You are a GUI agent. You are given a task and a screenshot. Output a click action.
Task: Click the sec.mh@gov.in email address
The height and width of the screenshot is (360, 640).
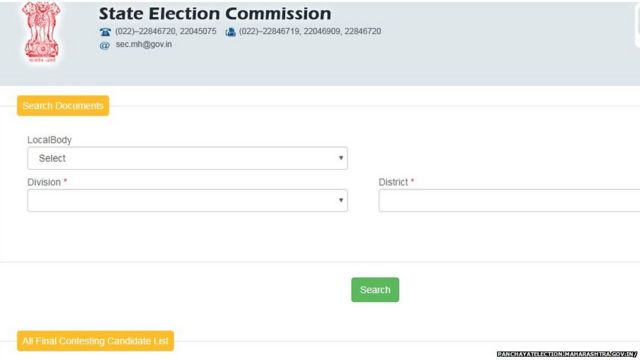pos(144,44)
